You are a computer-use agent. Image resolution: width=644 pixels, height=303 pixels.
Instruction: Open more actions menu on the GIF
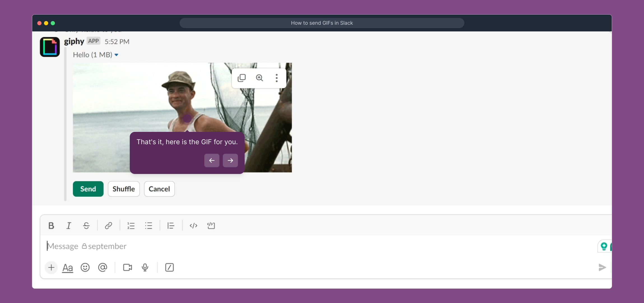[x=277, y=78]
